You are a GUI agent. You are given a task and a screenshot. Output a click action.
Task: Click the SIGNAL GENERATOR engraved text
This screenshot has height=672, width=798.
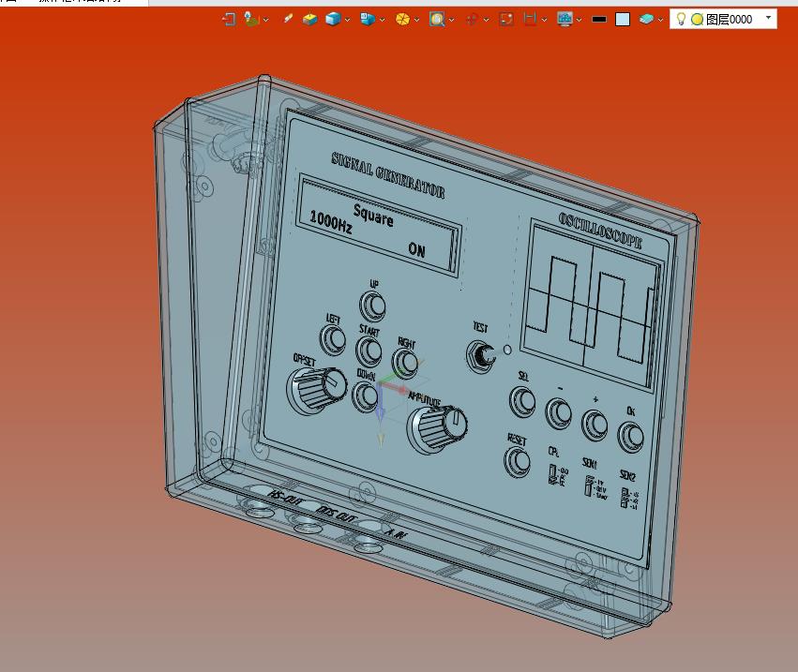[388, 175]
